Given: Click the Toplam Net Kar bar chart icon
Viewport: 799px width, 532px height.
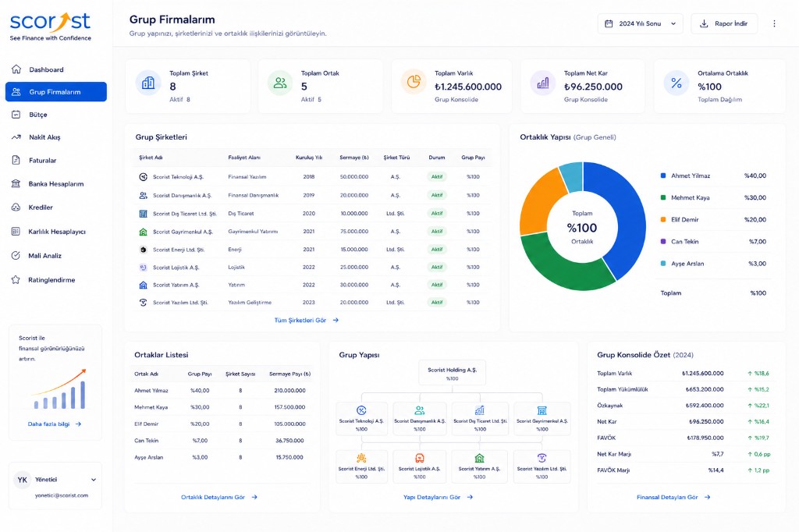Looking at the screenshot, I should click(x=543, y=83).
